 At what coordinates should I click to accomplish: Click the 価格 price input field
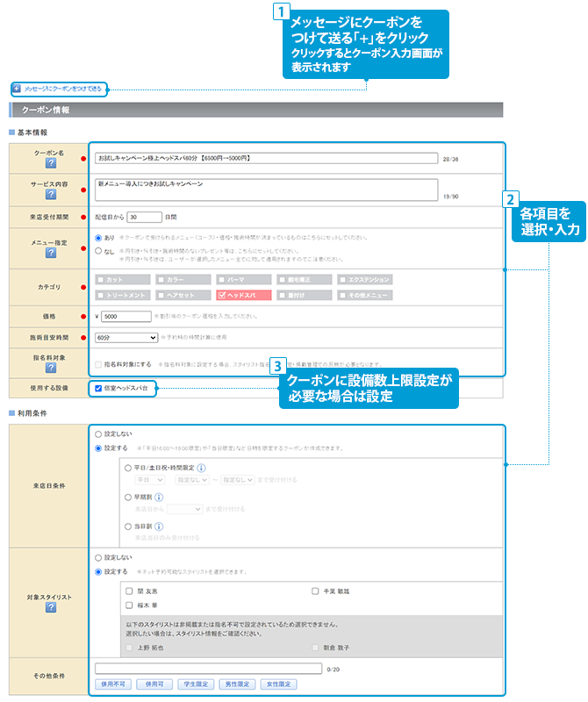point(125,317)
